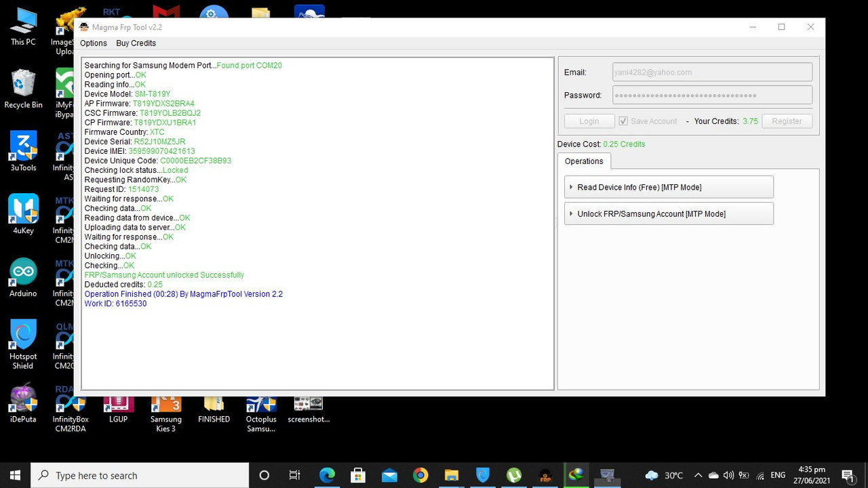Launch 4uKey from the desktop
868x488 pixels.
[x=23, y=214]
